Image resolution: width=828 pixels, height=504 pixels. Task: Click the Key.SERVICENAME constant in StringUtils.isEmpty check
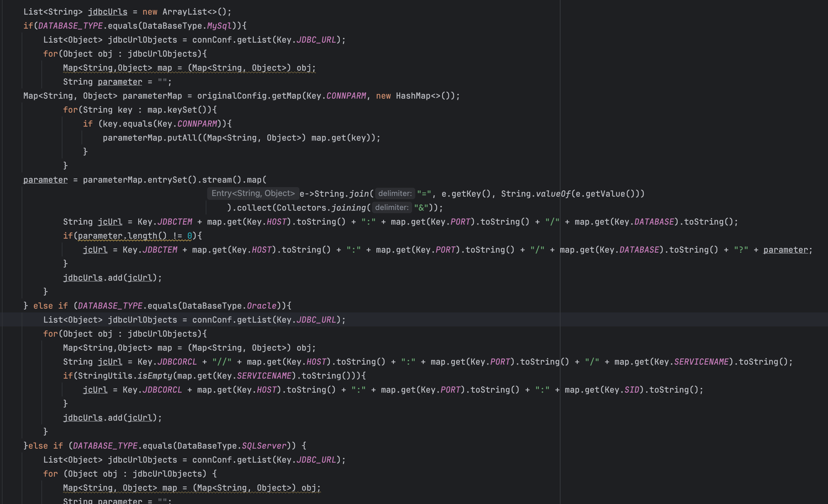coord(264,375)
